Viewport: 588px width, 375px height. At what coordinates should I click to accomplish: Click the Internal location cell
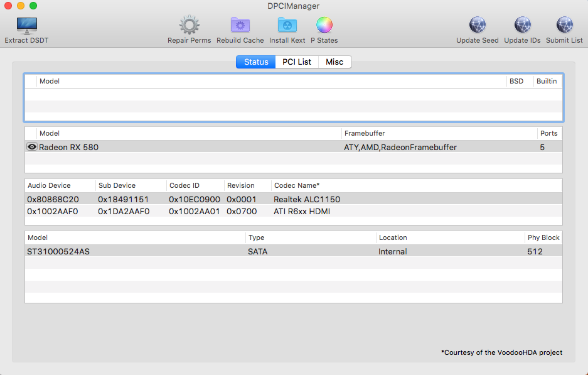[x=392, y=251]
